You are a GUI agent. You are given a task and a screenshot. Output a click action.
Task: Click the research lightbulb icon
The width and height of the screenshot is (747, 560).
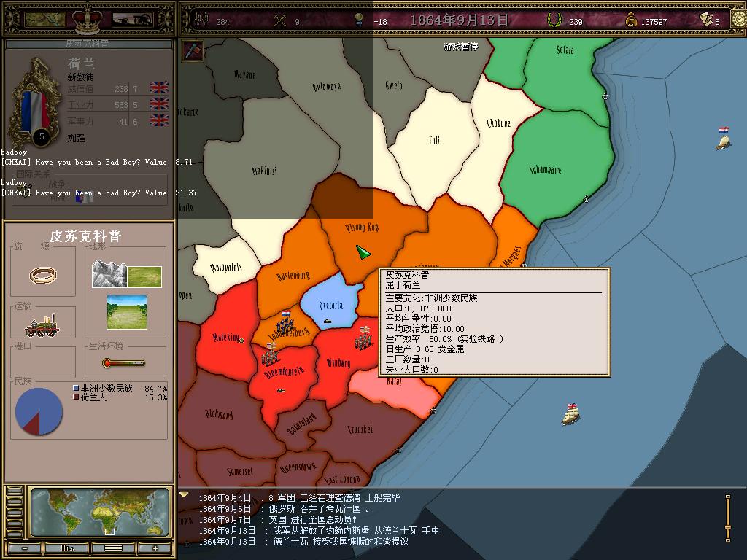[359, 20]
